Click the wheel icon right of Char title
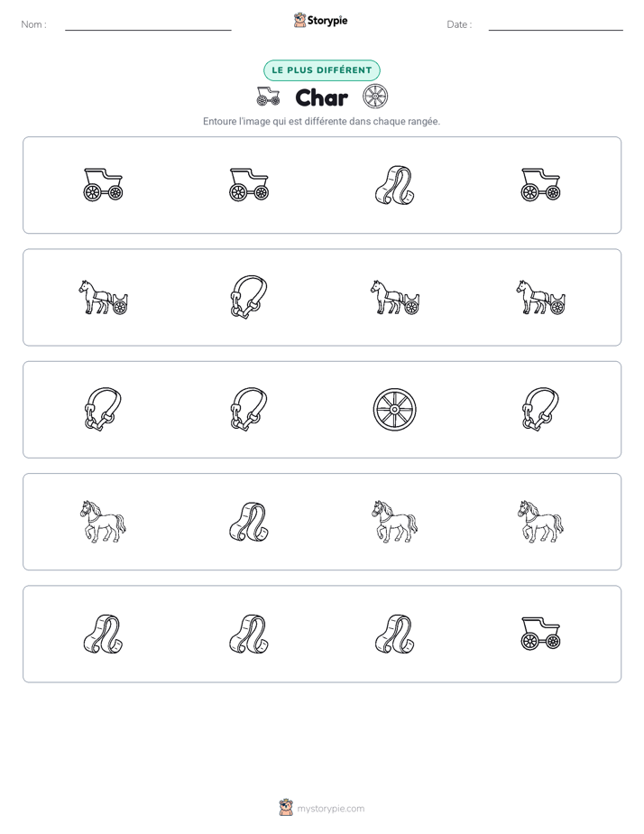The height and width of the screenshot is (834, 644). coord(375,97)
